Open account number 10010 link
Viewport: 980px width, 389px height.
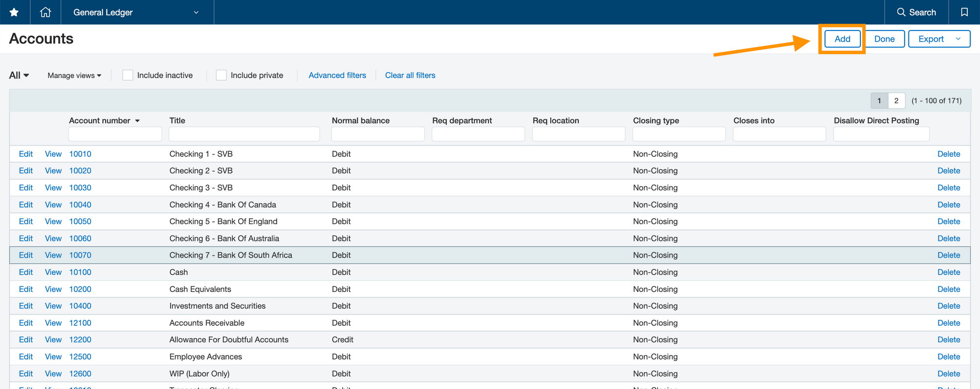[80, 154]
